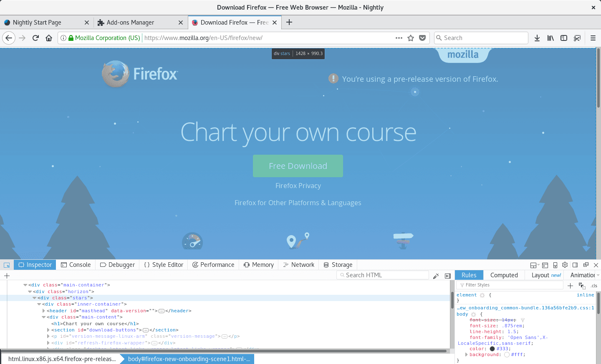
Task: Toggle pseudo-class states panel
Action: [x=582, y=286]
